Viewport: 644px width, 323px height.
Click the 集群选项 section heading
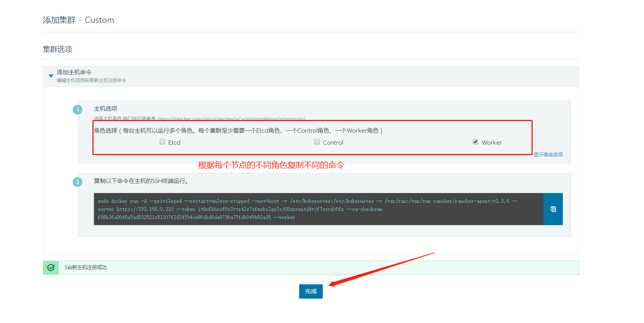58,49
